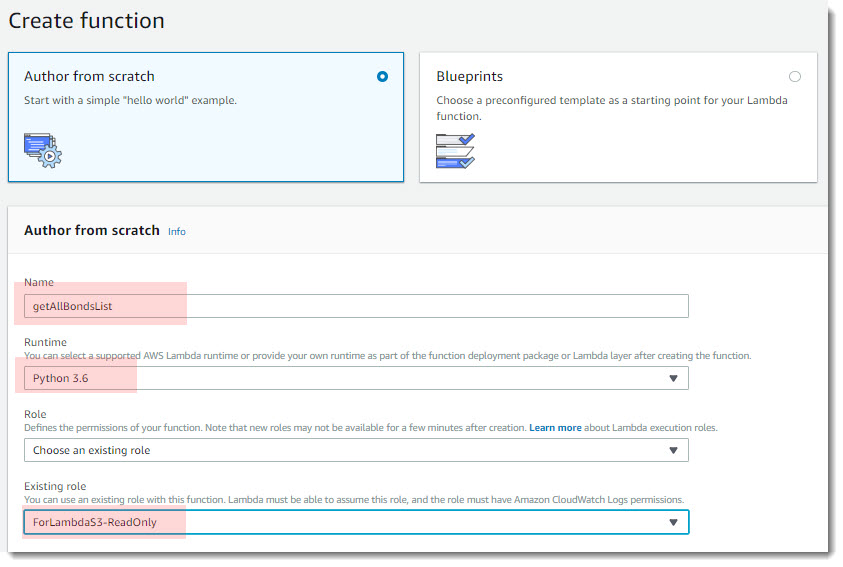843x567 pixels.
Task: Click the Existing role dropdown arrow
Action: click(673, 522)
